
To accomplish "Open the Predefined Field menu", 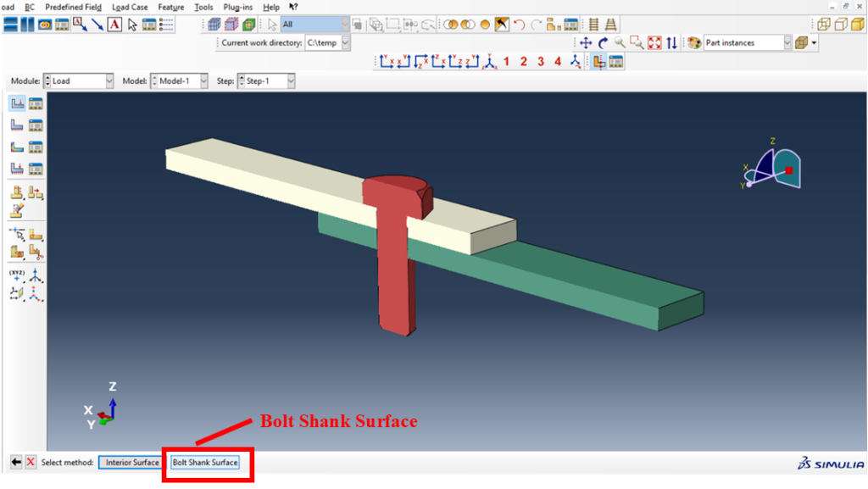I will tap(73, 7).
